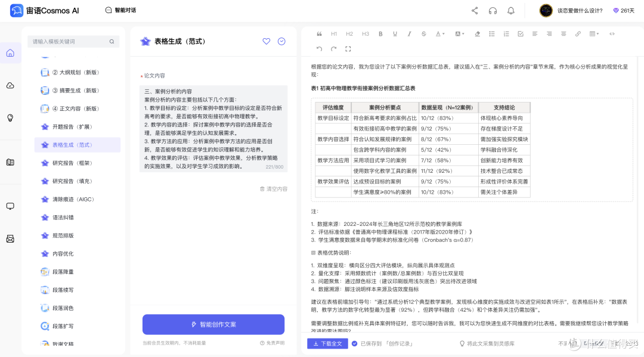The image size is (644, 357).
Task: Apply H1 heading style
Action: (334, 34)
